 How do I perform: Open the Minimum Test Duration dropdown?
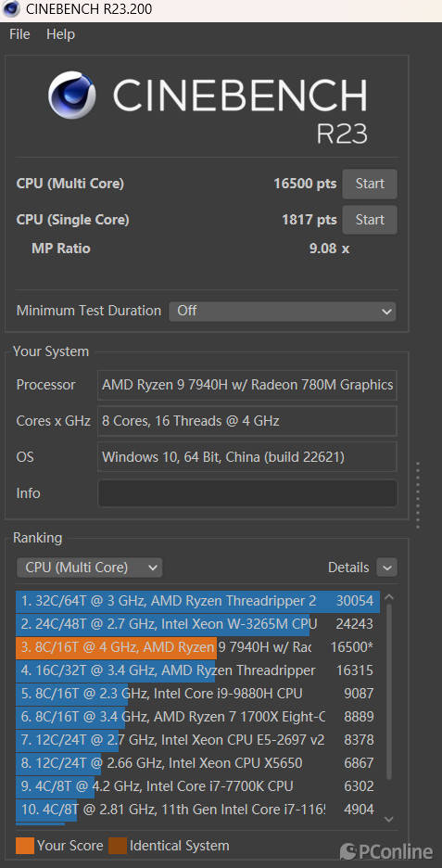282,311
